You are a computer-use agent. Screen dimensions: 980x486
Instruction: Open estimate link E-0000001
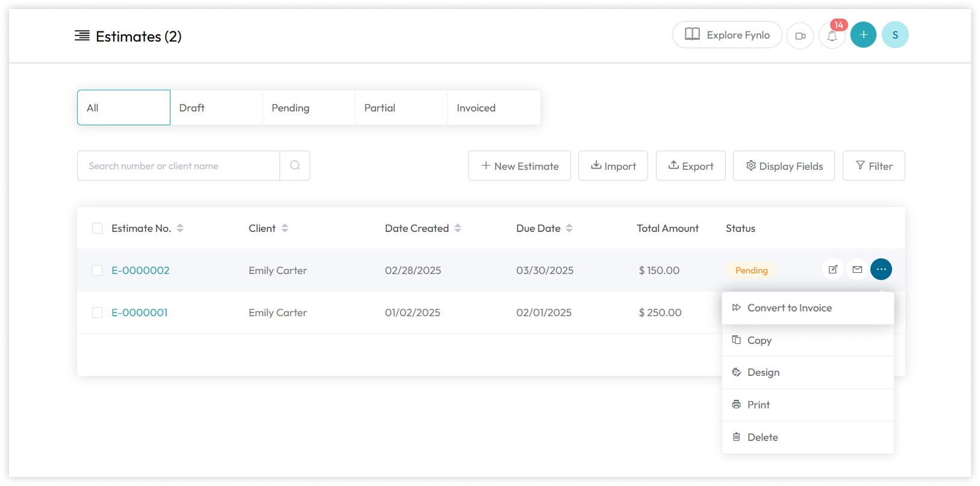click(140, 313)
